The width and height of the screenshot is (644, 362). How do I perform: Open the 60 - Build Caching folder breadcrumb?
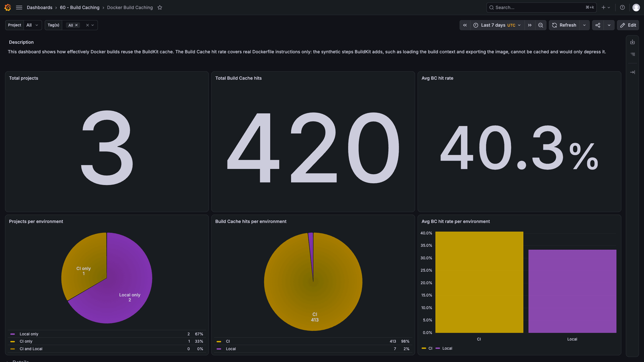[x=80, y=8]
